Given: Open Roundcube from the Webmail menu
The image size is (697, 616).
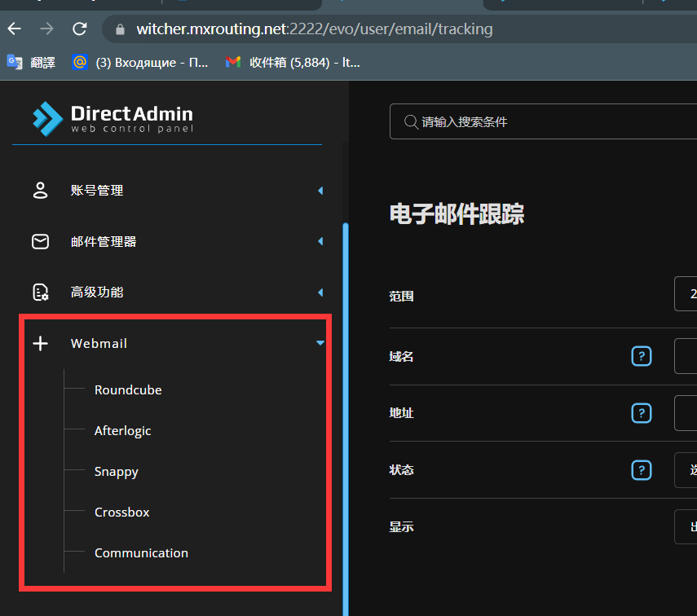Looking at the screenshot, I should pyautogui.click(x=128, y=389).
